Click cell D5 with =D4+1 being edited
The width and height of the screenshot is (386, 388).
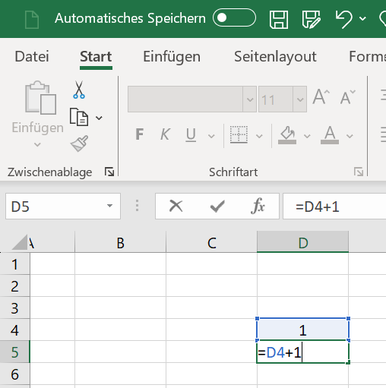coord(303,352)
